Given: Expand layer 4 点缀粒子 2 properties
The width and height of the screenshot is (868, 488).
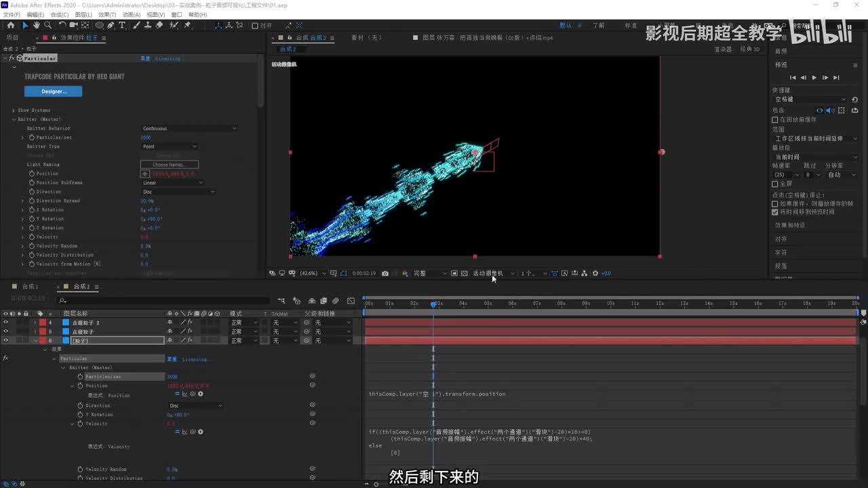Looking at the screenshot, I should tap(35, 323).
